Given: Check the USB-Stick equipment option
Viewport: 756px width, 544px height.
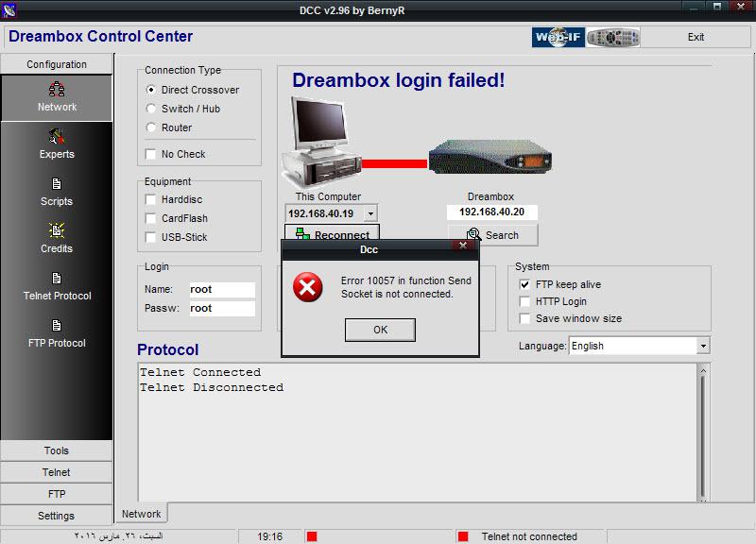Looking at the screenshot, I should pyautogui.click(x=151, y=237).
